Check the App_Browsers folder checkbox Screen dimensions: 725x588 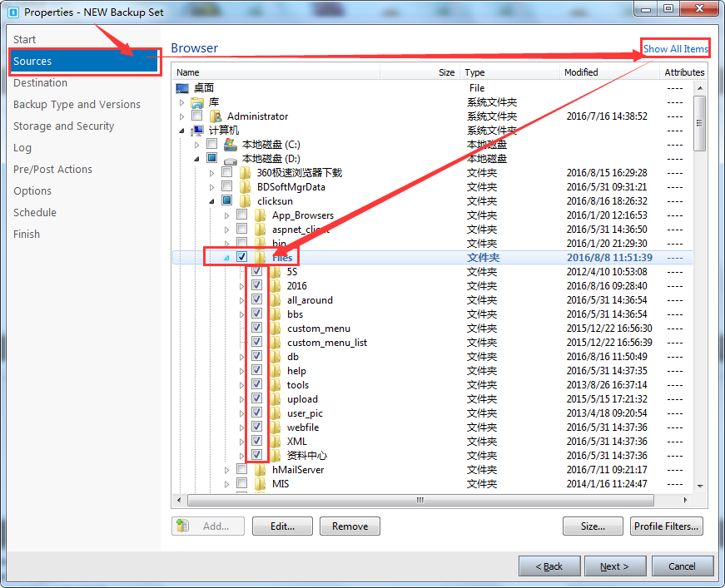click(241, 215)
